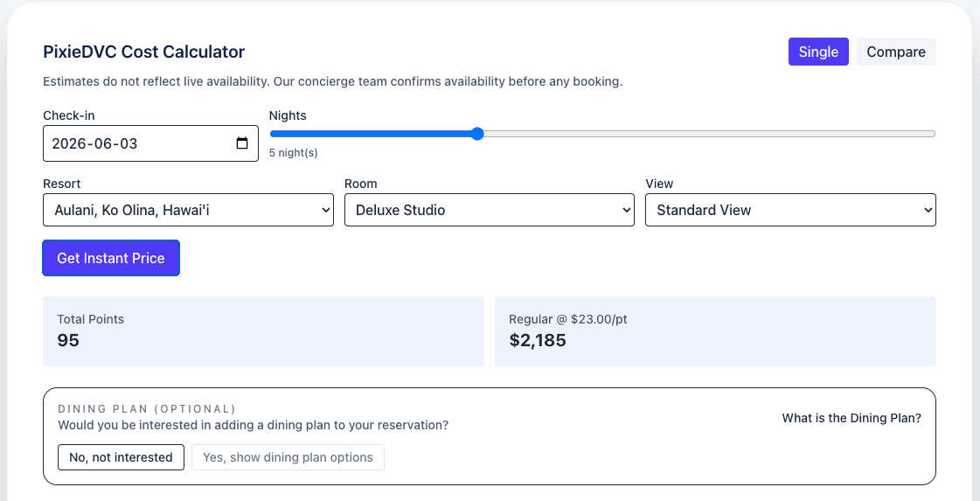Click the Nights slider handle
The width and height of the screenshot is (980, 501).
coord(477,134)
